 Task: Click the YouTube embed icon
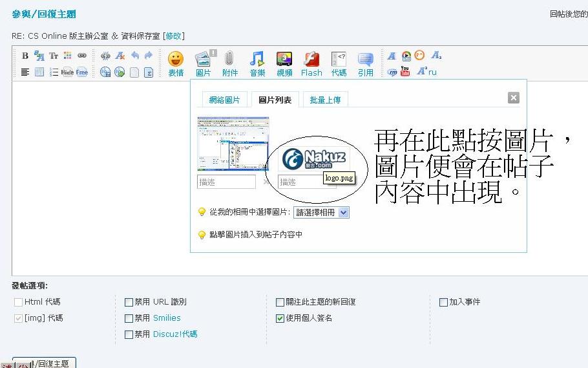click(x=405, y=71)
